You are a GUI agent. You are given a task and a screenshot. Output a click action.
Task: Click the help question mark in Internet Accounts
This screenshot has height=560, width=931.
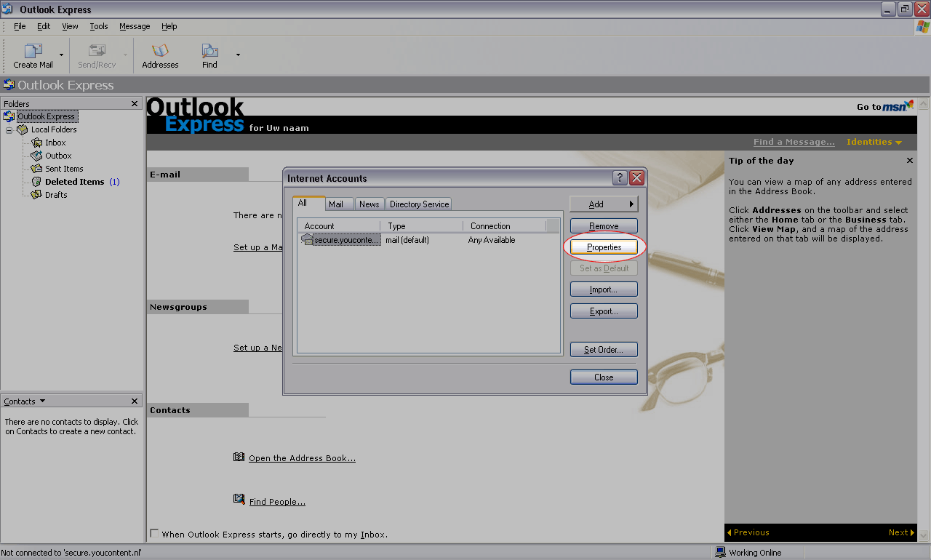(620, 178)
